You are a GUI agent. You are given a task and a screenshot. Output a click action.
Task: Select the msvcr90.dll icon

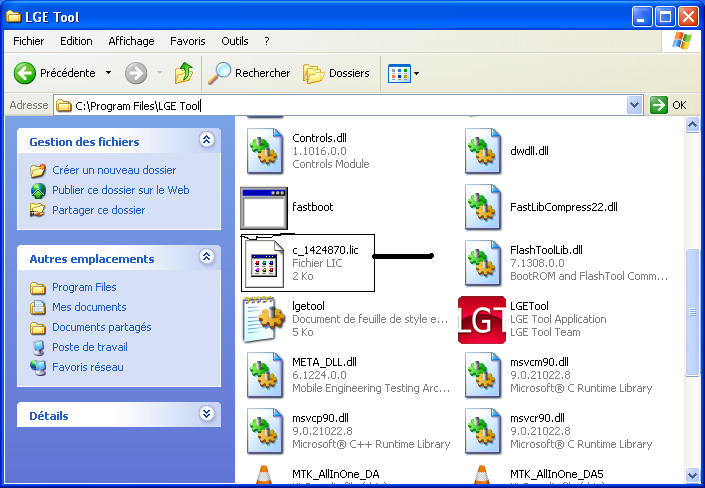[482, 431]
